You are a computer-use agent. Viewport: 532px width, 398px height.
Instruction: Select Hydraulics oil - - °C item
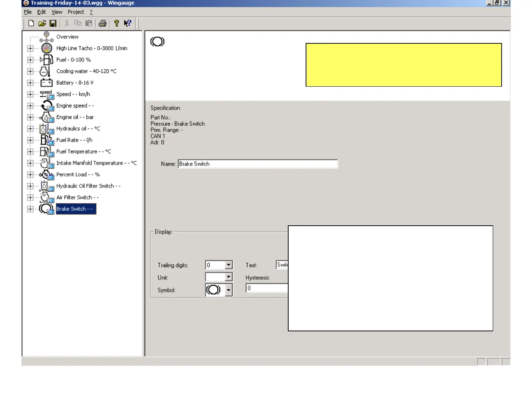78,129
